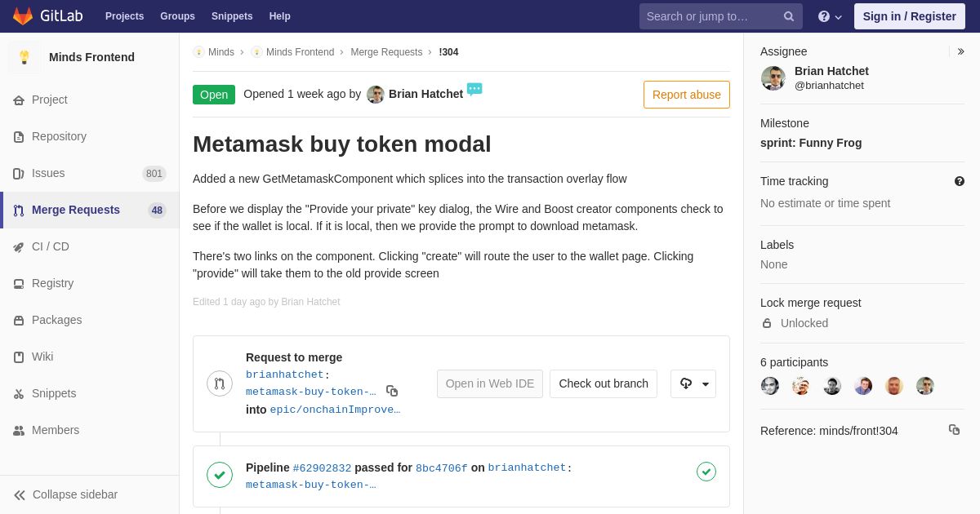The width and height of the screenshot is (980, 514).
Task: Click the first participant avatar
Action: [x=770, y=386]
